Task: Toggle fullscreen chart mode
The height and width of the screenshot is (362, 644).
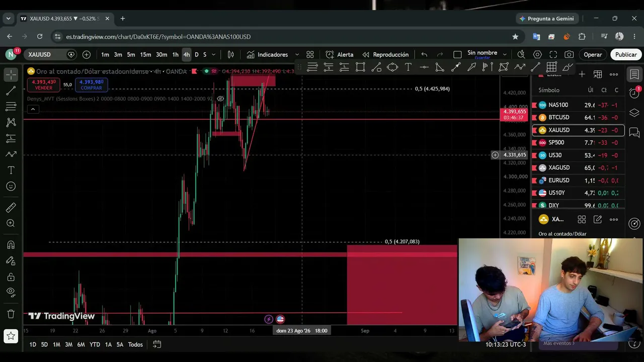Action: [x=553, y=54]
